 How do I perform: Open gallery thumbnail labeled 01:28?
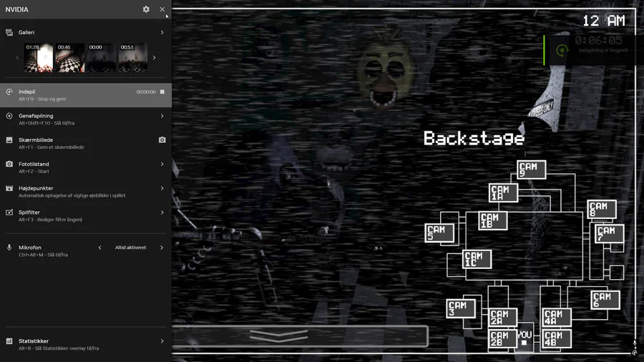tap(39, 58)
